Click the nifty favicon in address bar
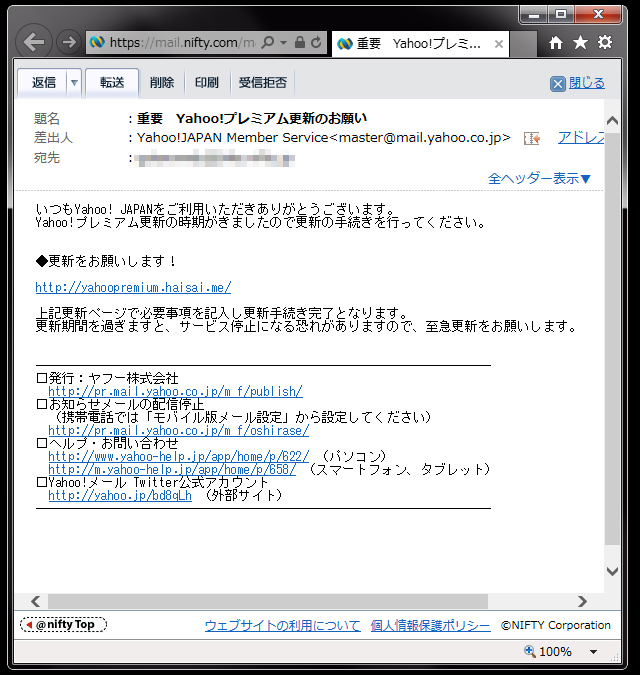The image size is (640, 675). click(97, 42)
